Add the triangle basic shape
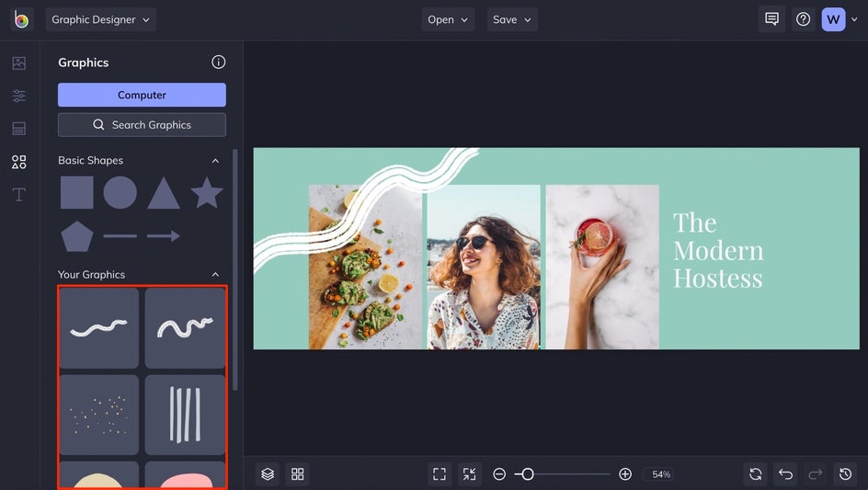Image resolution: width=868 pixels, height=490 pixels. 164,193
